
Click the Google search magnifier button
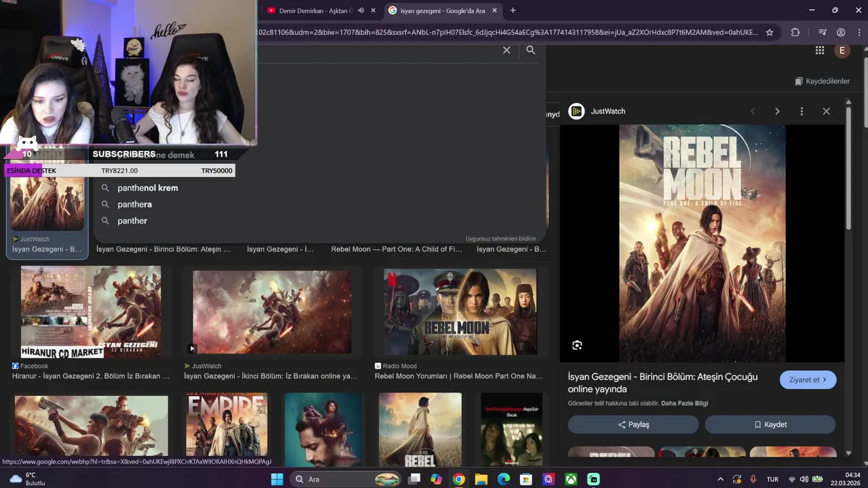[531, 50]
